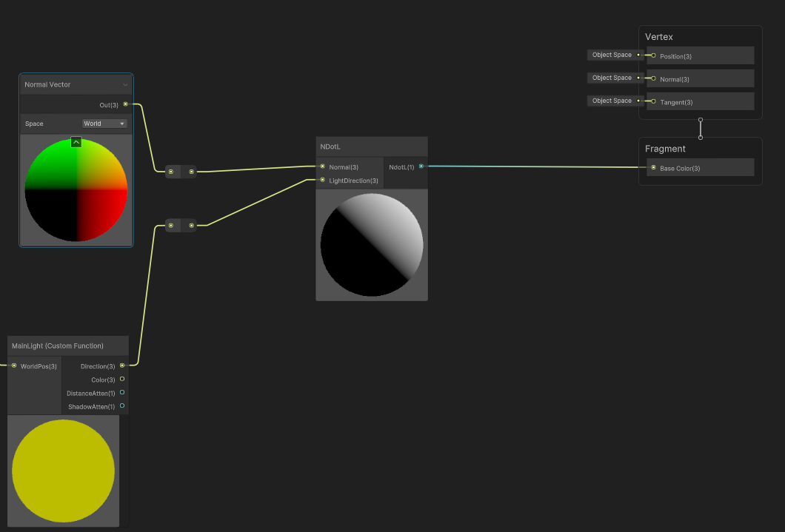
Task: Select the Position(3) block in Vertex
Action: tap(700, 56)
